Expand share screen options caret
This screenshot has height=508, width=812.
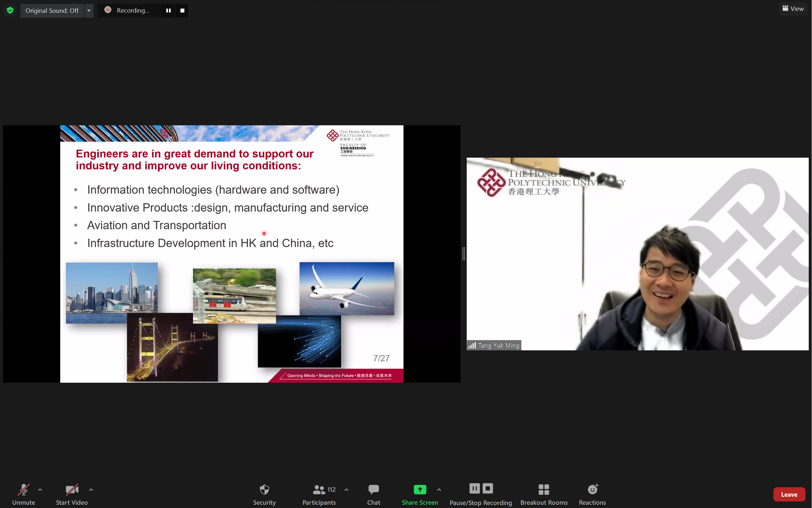pos(439,490)
